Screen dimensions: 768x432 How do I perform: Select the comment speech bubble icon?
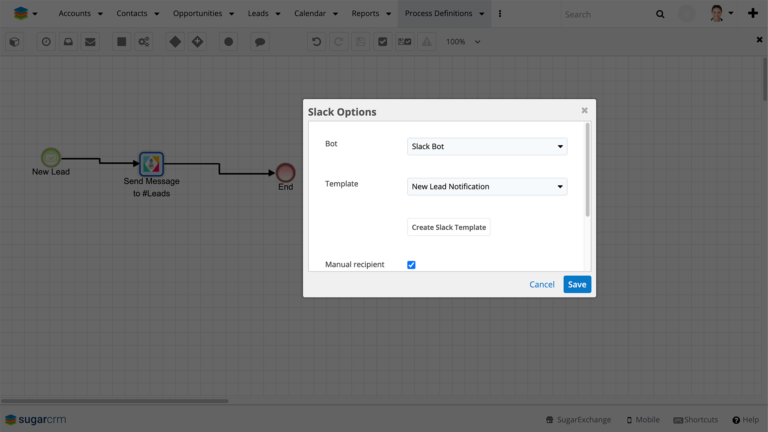tap(260, 42)
